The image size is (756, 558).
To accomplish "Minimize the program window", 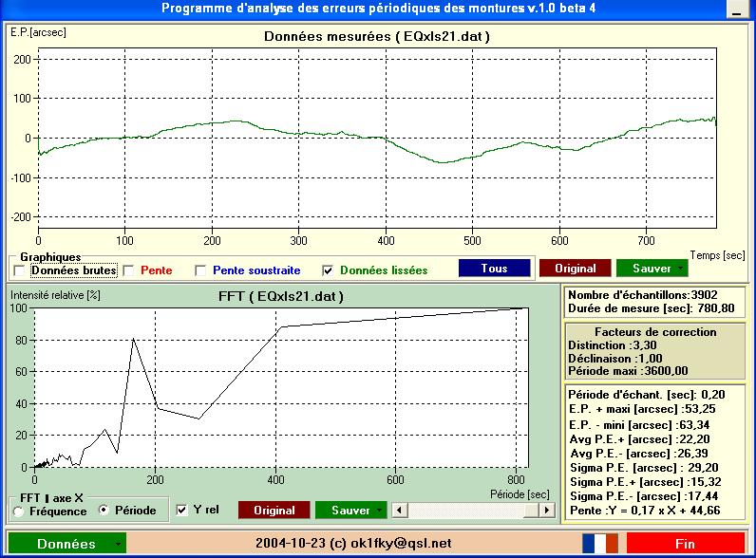I will tap(736, 9).
